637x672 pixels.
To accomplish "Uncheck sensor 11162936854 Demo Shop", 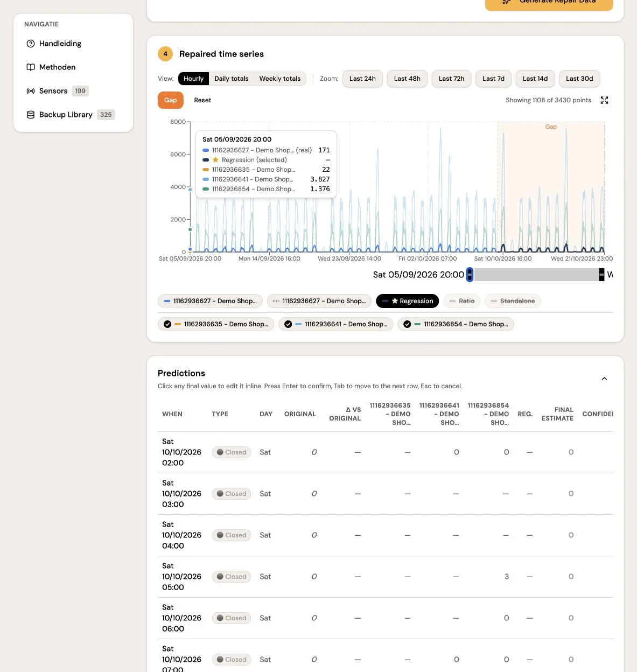I will click(x=456, y=324).
